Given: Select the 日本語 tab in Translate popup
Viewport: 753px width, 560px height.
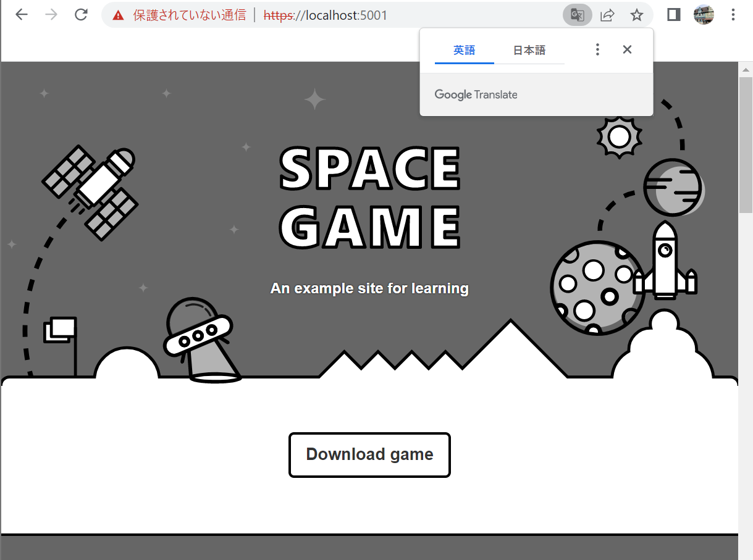Looking at the screenshot, I should [x=529, y=50].
